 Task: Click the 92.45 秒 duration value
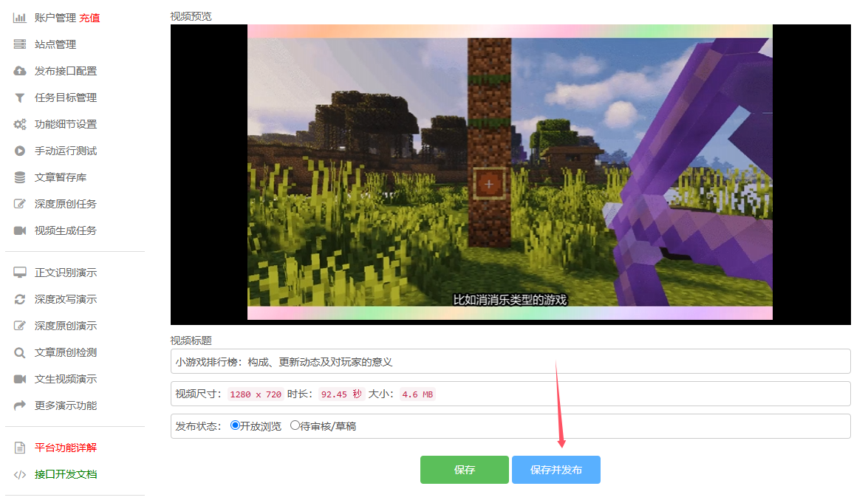341,394
